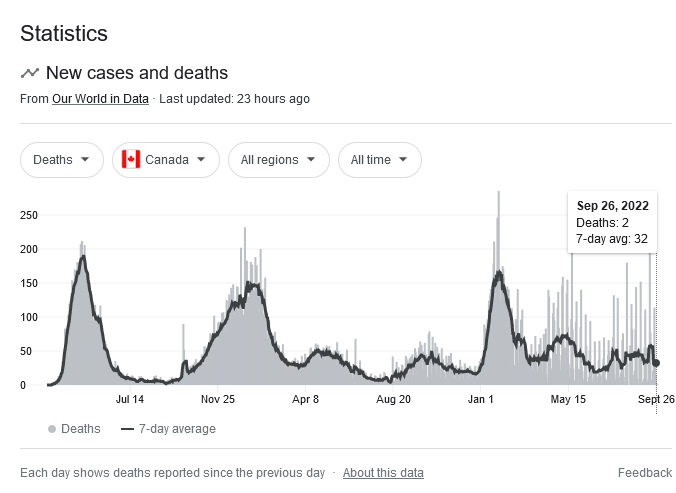Click the 7-day average legend line marker
This screenshot has height=493, width=676.
coord(127,429)
